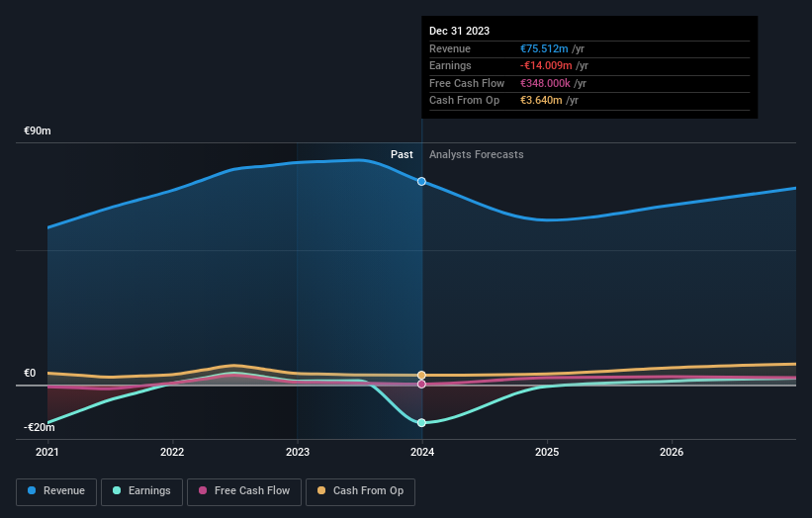The height and width of the screenshot is (518, 812).
Task: Click the Dec 31 2023 tooltip date
Action: pyautogui.click(x=459, y=31)
